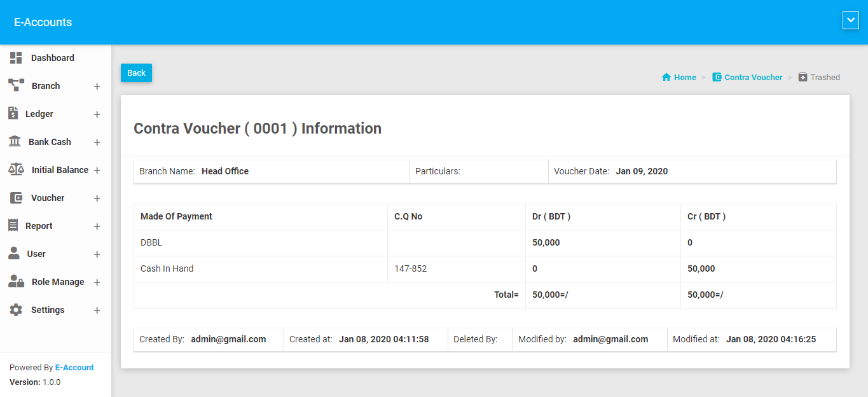Click the Bank Cash building icon
Screen dimensions: 868x397
[x=15, y=141]
